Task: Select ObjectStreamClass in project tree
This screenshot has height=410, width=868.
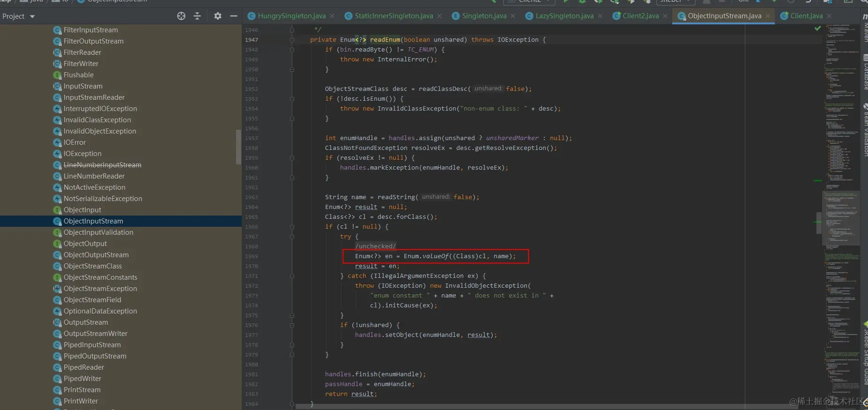Action: click(92, 266)
